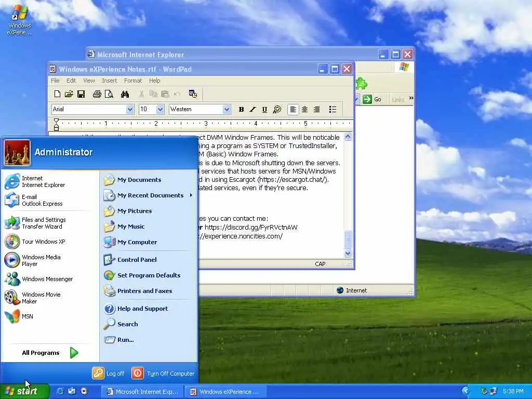This screenshot has height=399, width=532.
Task: Open Print Preview in WordPad toolbar
Action: click(x=109, y=94)
